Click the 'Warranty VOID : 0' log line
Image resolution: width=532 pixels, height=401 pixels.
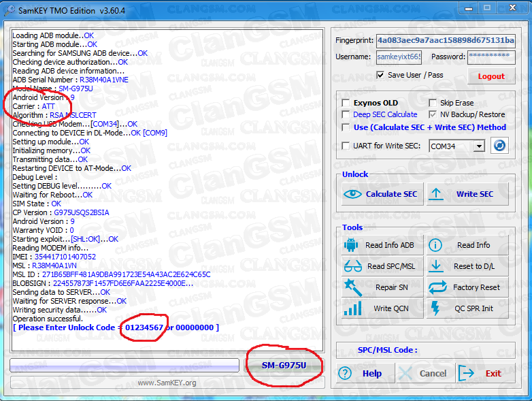pyautogui.click(x=43, y=230)
